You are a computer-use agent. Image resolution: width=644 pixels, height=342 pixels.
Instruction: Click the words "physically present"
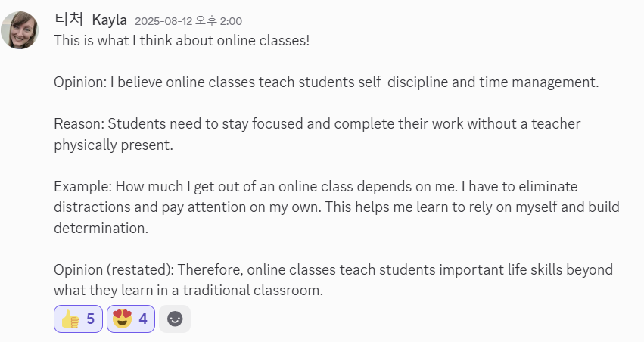113,145
